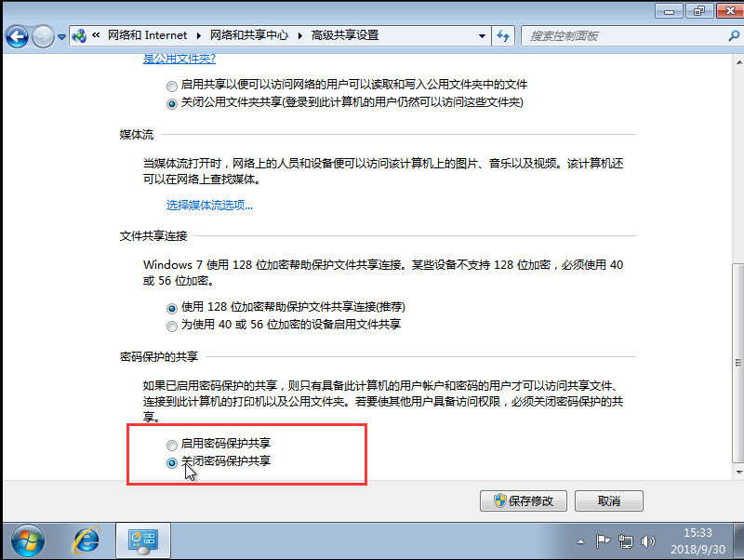The width and height of the screenshot is (744, 560).
Task: Select 为使用 40 或 56 位加密 radio option
Action: point(171,326)
